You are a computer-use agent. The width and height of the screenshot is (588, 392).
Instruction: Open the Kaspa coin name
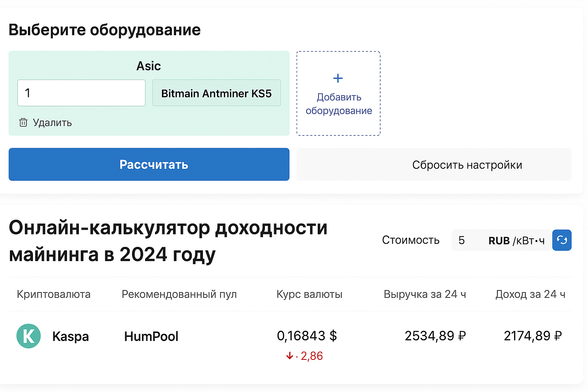pos(70,336)
